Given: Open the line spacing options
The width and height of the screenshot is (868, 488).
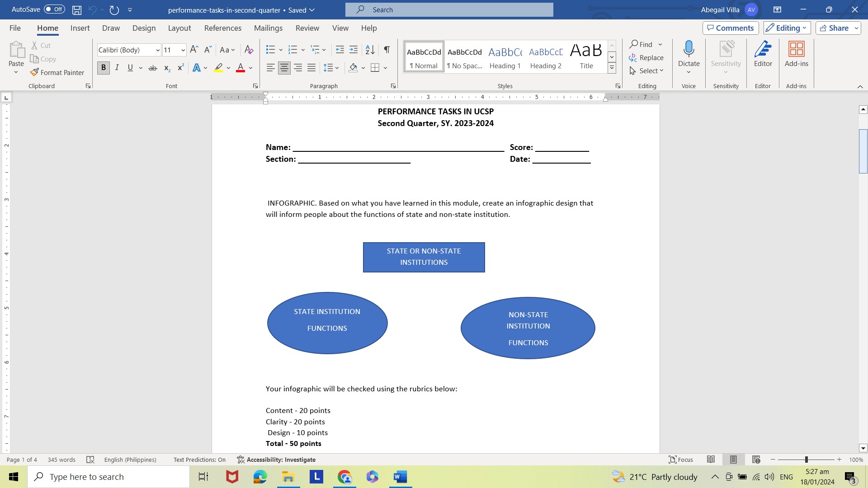Looking at the screenshot, I should point(331,67).
